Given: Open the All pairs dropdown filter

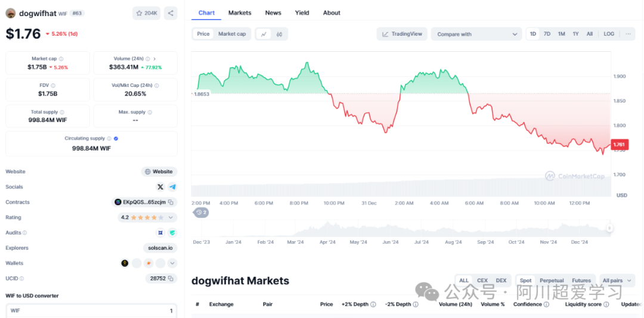Looking at the screenshot, I should 617,280.
